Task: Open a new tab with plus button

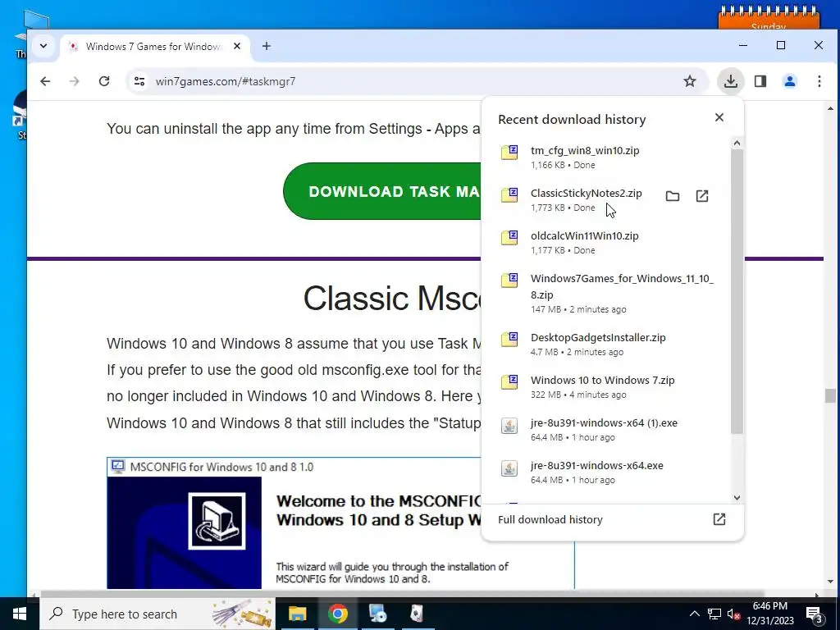Action: (267, 46)
